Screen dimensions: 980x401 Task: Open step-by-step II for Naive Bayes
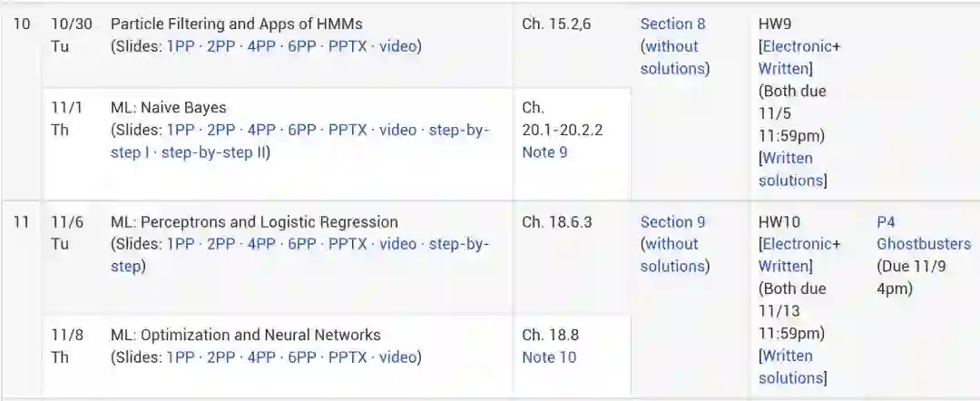pyautogui.click(x=214, y=152)
